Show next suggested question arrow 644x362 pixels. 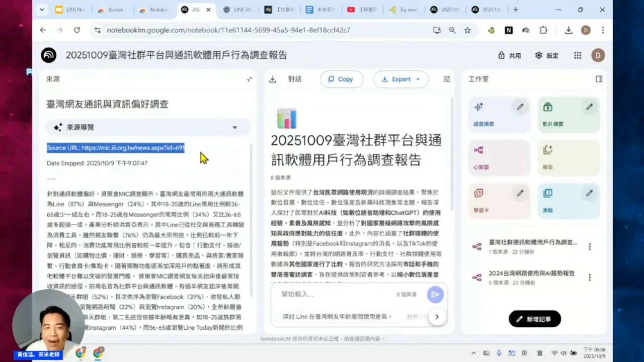pyautogui.click(x=437, y=316)
